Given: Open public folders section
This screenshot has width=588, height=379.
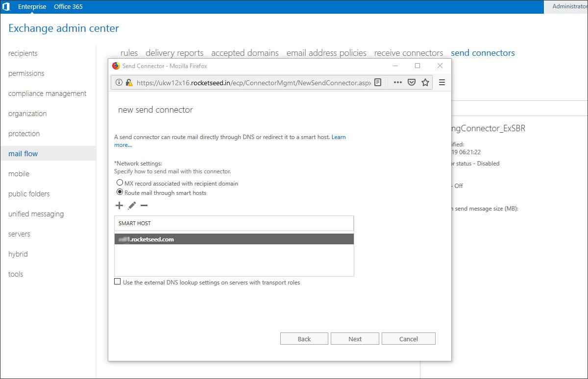Looking at the screenshot, I should (29, 194).
